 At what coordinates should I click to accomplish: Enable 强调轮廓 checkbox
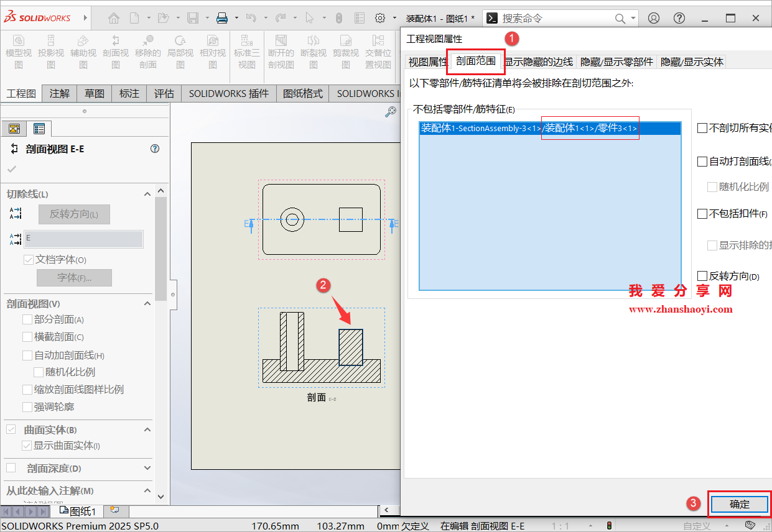[x=27, y=407]
